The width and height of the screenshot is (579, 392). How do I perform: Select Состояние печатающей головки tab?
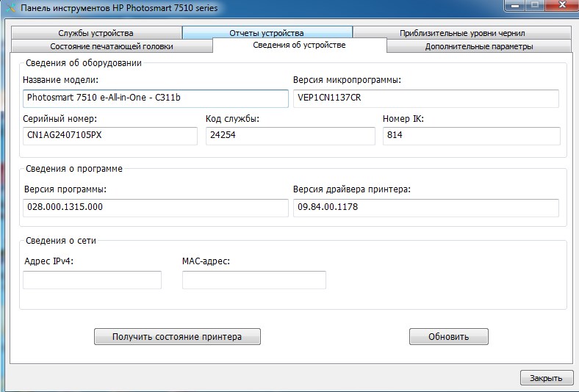tap(112, 46)
